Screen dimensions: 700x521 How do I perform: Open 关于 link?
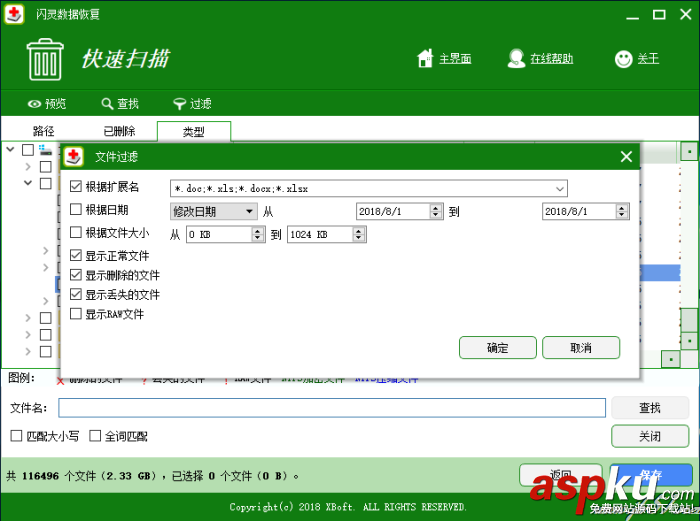[648, 58]
